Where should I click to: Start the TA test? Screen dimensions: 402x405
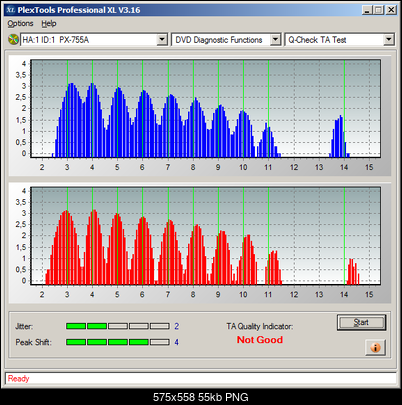pyautogui.click(x=361, y=322)
